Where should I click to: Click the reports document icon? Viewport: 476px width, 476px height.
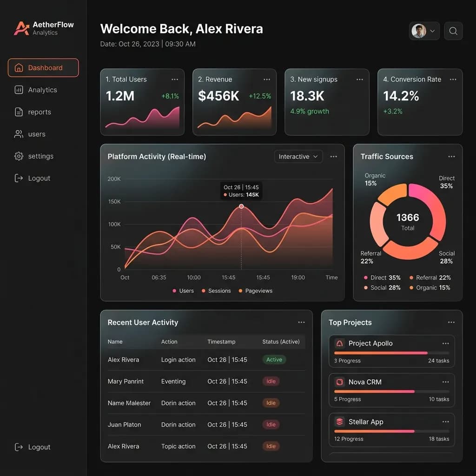[x=19, y=112]
